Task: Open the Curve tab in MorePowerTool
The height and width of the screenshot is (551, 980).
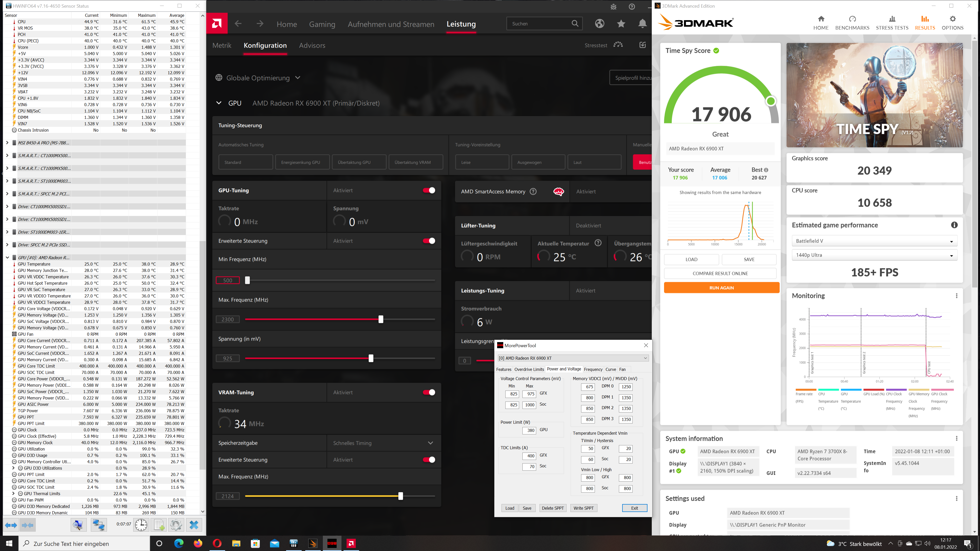Action: (x=610, y=369)
